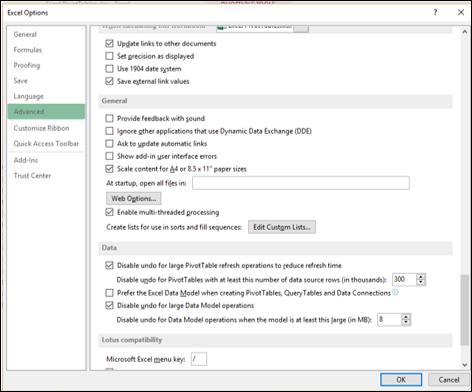Click Edit Custom Lists button
The width and height of the screenshot is (472, 392).
pyautogui.click(x=282, y=227)
